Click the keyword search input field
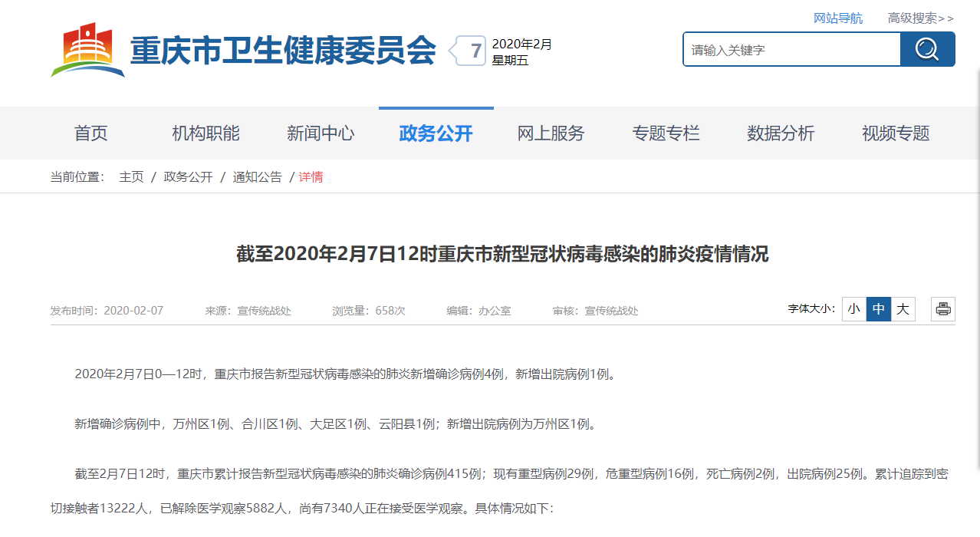The width and height of the screenshot is (980, 537). coord(791,50)
